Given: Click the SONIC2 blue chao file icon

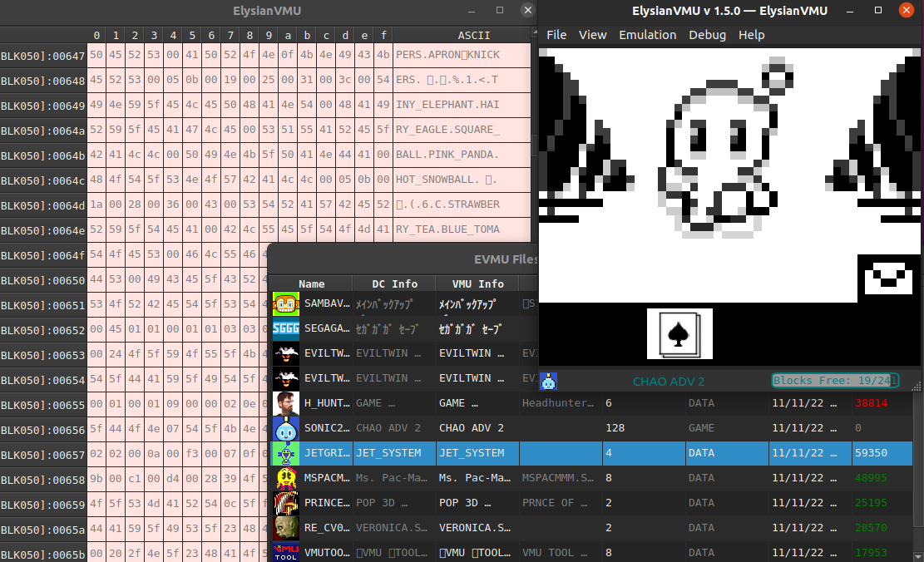Looking at the screenshot, I should 286,428.
